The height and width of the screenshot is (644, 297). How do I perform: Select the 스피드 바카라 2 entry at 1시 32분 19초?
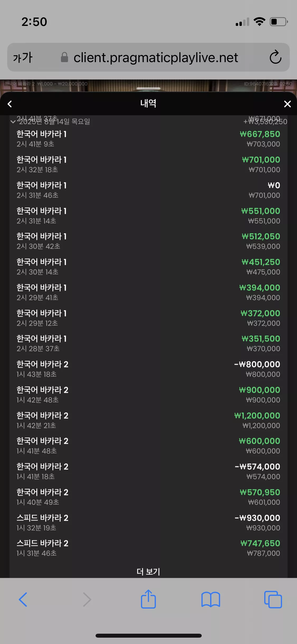click(148, 523)
